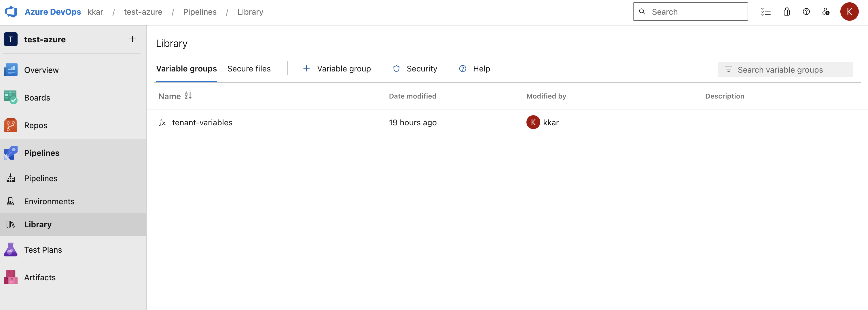Click the help question mark icon in header

tap(806, 12)
